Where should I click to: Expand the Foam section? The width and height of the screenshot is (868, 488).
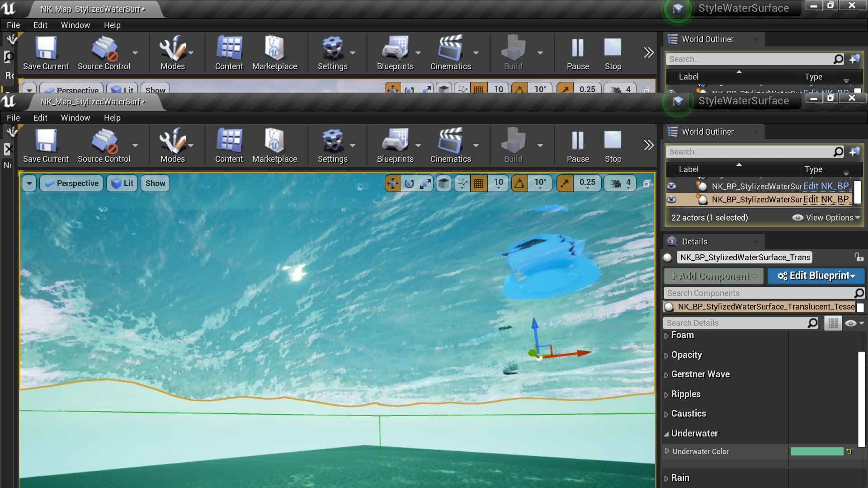click(x=666, y=336)
